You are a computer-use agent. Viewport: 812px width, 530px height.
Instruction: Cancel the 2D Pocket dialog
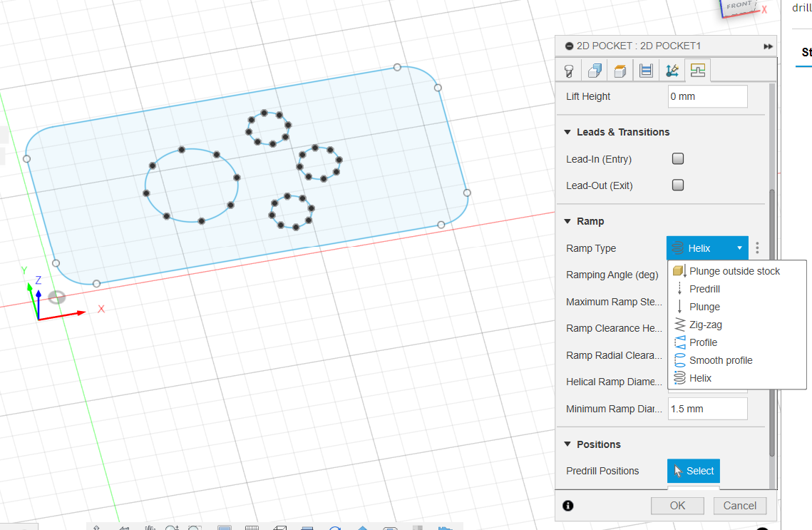(739, 506)
